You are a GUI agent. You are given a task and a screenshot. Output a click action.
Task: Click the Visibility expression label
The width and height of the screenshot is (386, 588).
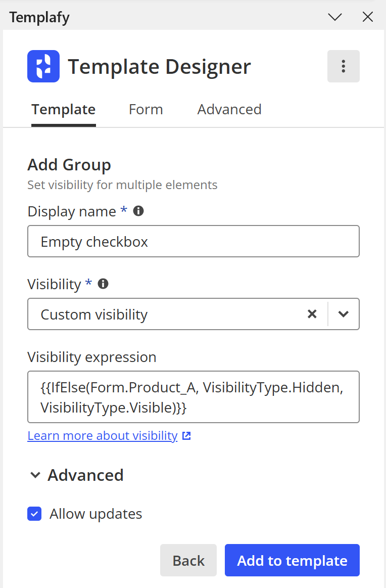pyautogui.click(x=92, y=357)
